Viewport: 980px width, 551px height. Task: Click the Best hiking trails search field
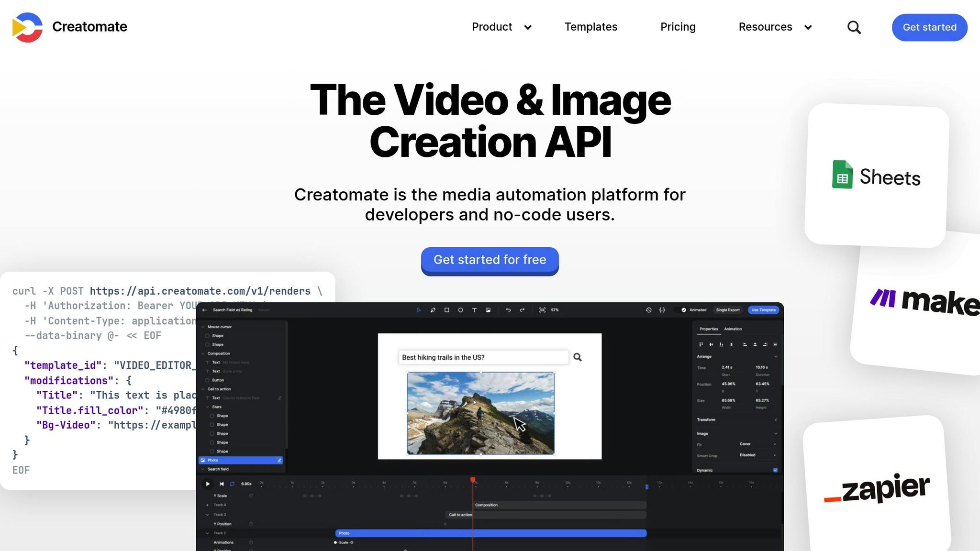[x=483, y=357]
